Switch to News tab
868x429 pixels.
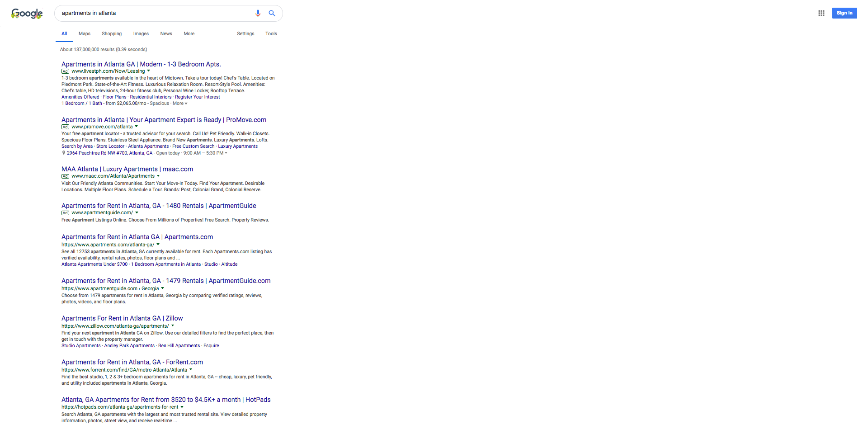166,34
